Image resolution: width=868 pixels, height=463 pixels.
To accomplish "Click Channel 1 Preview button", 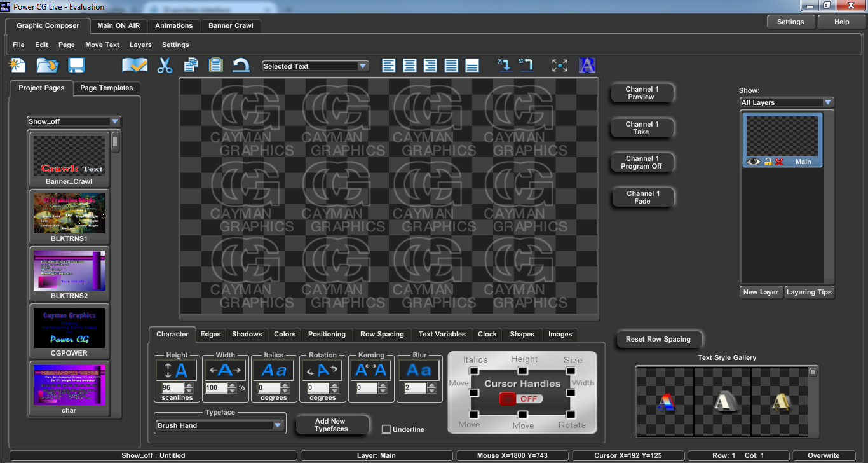I will 642,93.
